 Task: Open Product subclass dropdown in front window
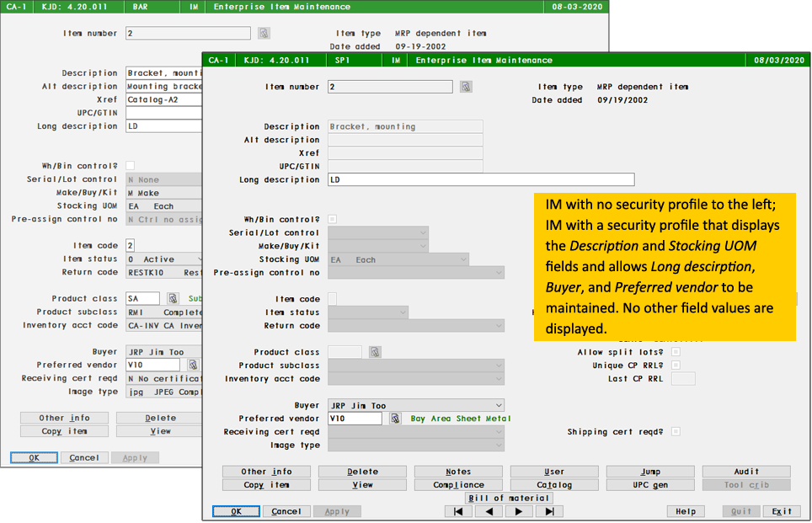[x=416, y=365]
